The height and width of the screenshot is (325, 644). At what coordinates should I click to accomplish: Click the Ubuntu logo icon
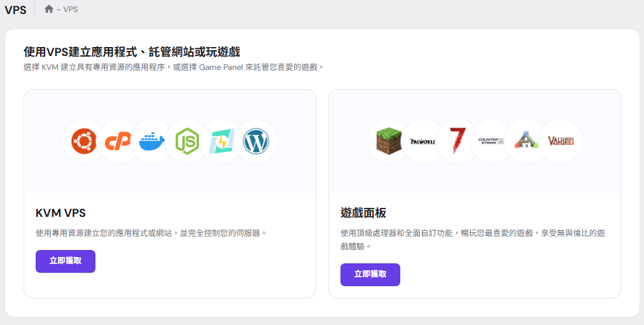pyautogui.click(x=84, y=141)
